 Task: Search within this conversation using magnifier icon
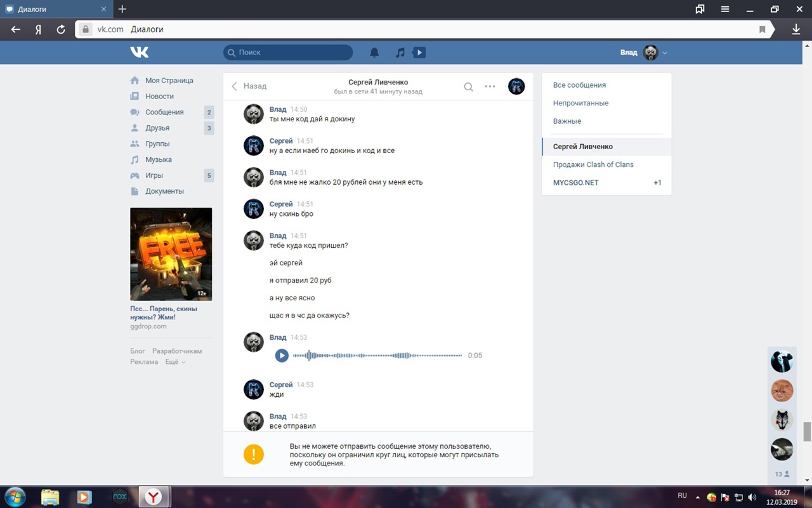[468, 87]
